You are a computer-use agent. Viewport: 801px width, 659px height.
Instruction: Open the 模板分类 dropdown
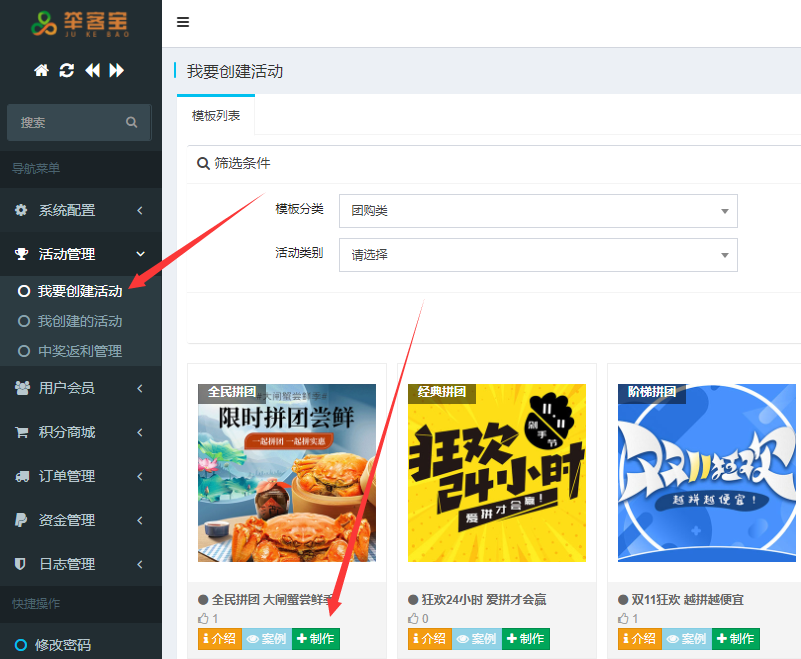[x=538, y=211]
